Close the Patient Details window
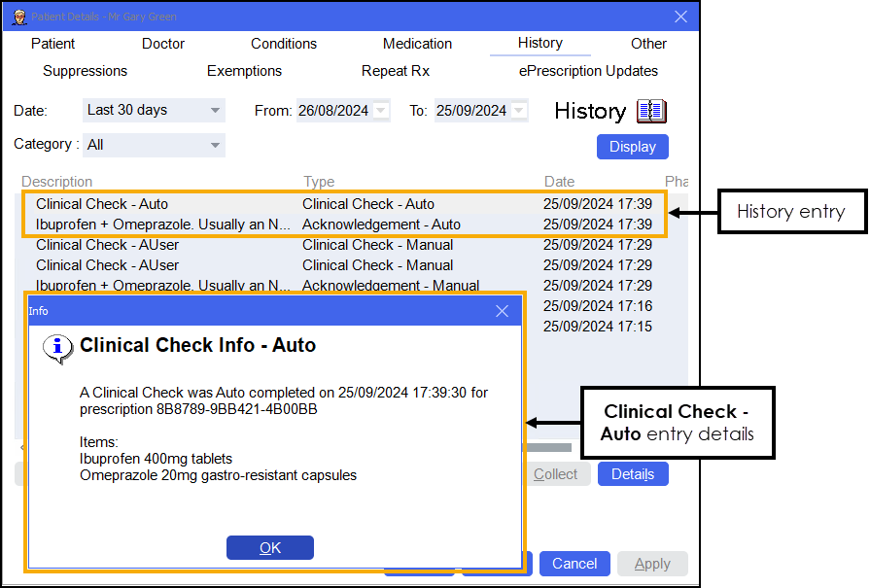The height and width of the screenshot is (588, 870). (680, 17)
